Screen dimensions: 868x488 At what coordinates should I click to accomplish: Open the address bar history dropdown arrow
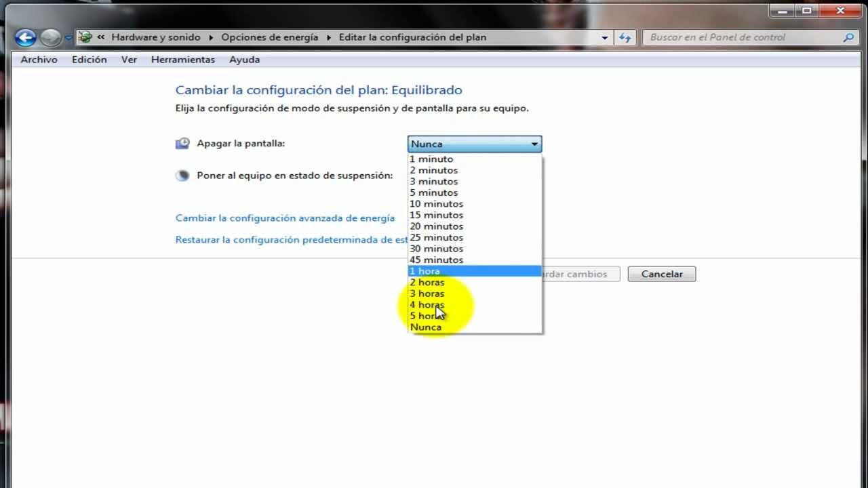point(605,38)
